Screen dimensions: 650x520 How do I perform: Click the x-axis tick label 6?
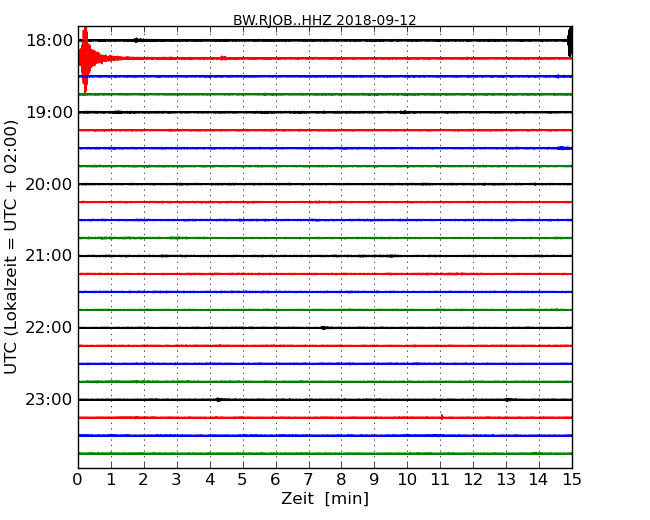coord(275,480)
